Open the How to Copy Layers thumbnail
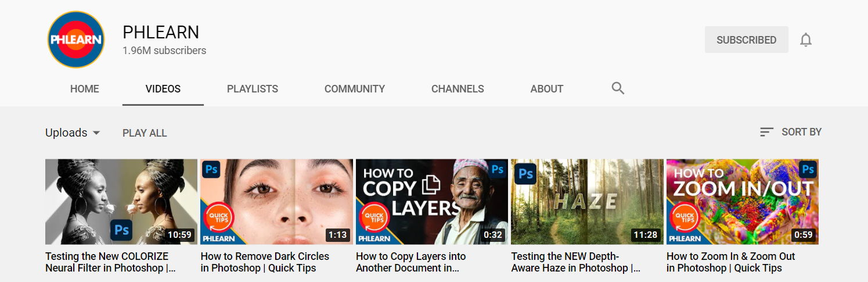Image resolution: width=868 pixels, height=282 pixels. pos(432,202)
